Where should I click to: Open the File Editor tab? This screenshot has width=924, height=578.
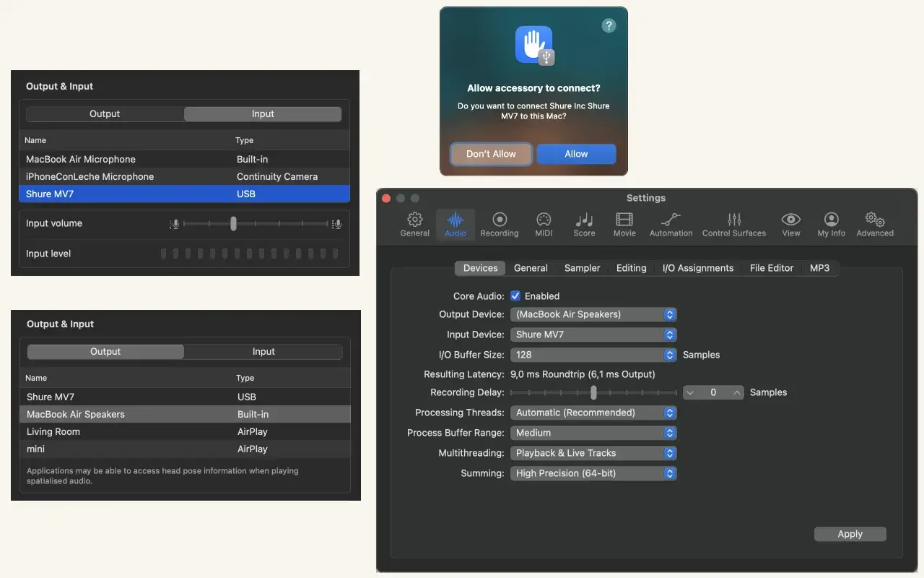point(771,268)
